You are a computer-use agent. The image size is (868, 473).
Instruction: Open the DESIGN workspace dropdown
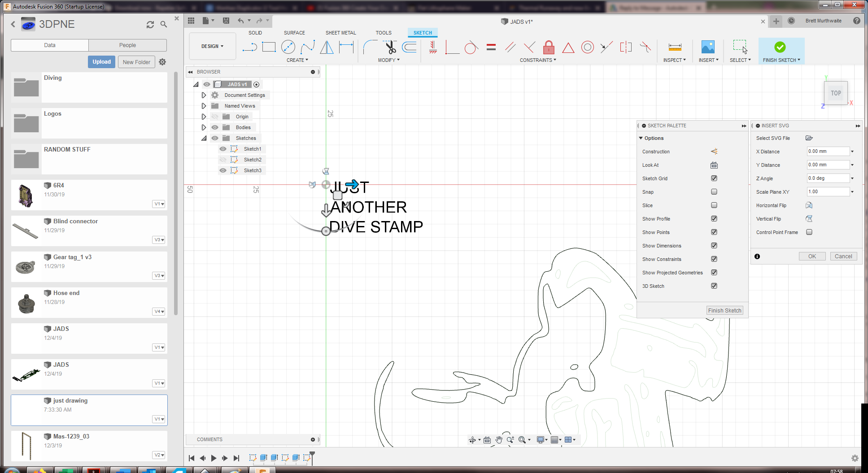[212, 46]
